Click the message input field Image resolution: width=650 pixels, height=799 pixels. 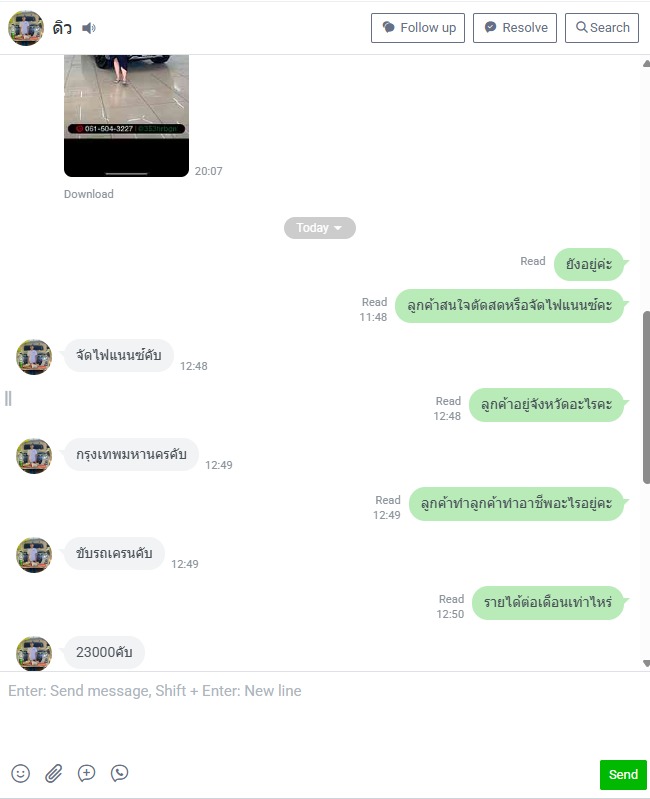point(325,713)
